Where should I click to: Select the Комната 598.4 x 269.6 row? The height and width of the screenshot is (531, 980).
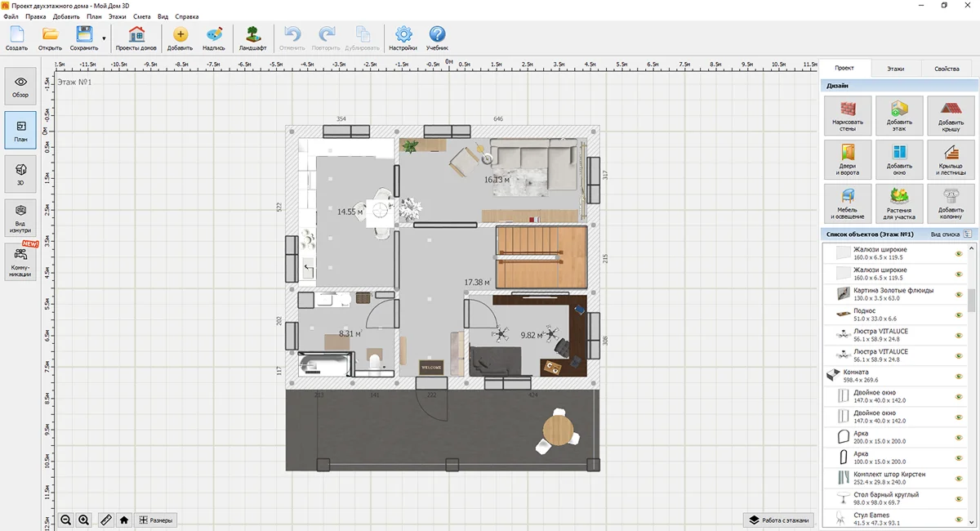pyautogui.click(x=894, y=376)
